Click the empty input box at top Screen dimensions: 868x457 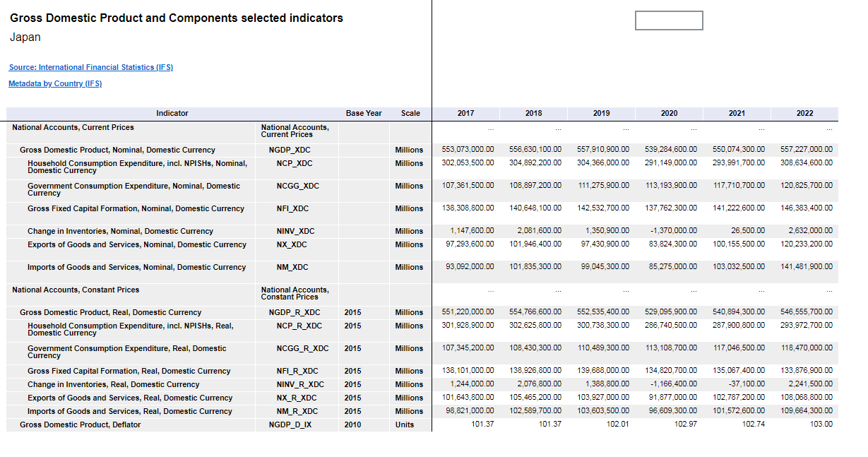(668, 20)
